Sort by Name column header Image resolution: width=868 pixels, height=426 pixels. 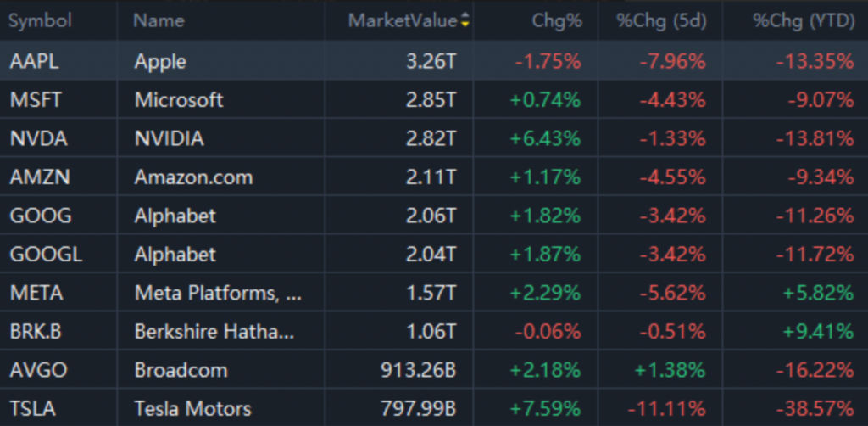pos(159,21)
